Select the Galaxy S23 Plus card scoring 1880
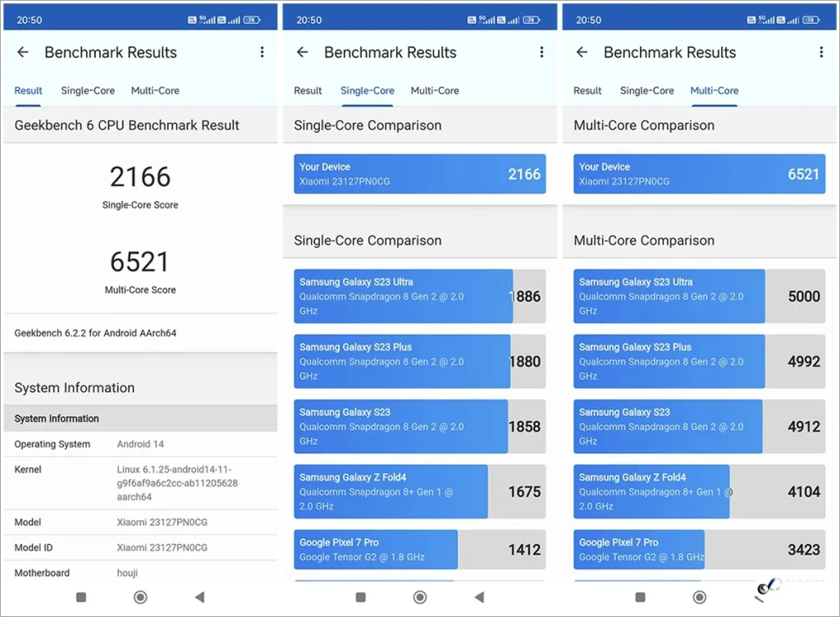Viewport: 840px width, 617px height. (x=420, y=362)
